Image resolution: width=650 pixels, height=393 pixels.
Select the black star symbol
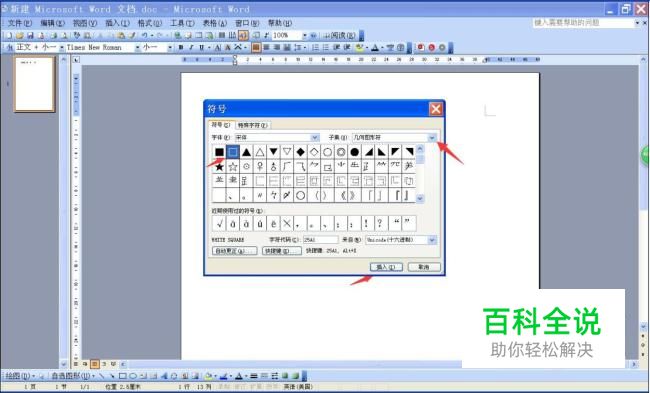(219, 167)
